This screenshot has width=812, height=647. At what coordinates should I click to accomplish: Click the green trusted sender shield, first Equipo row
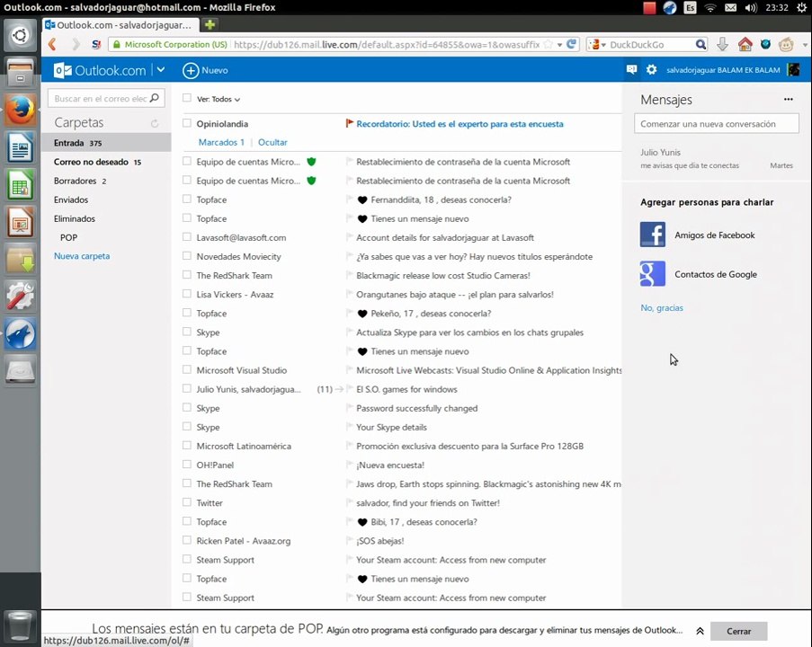(311, 162)
